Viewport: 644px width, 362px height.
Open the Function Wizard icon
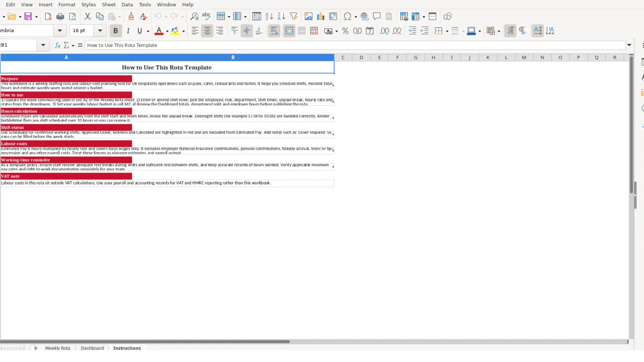coord(57,45)
